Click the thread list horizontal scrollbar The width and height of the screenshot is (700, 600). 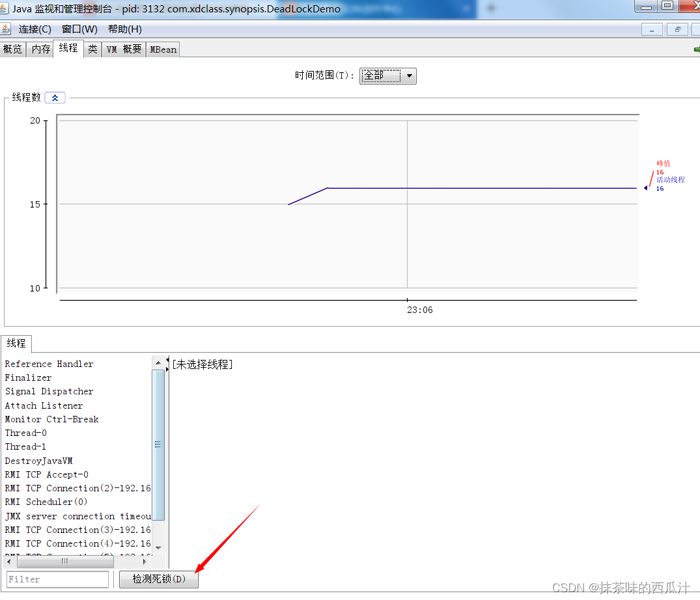pyautogui.click(x=64, y=561)
